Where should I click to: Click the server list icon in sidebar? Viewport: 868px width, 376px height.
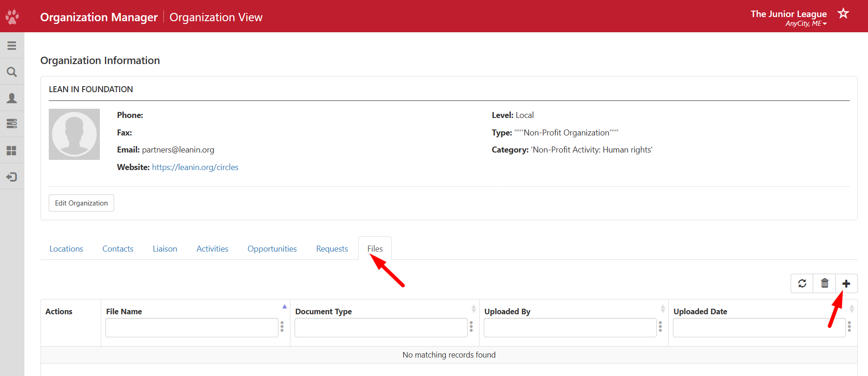12,124
